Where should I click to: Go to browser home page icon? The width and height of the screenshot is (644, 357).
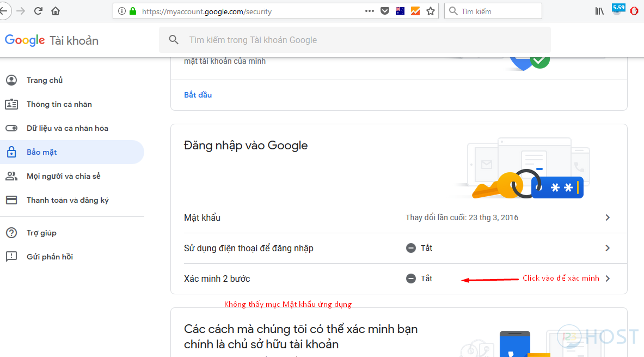tap(56, 11)
